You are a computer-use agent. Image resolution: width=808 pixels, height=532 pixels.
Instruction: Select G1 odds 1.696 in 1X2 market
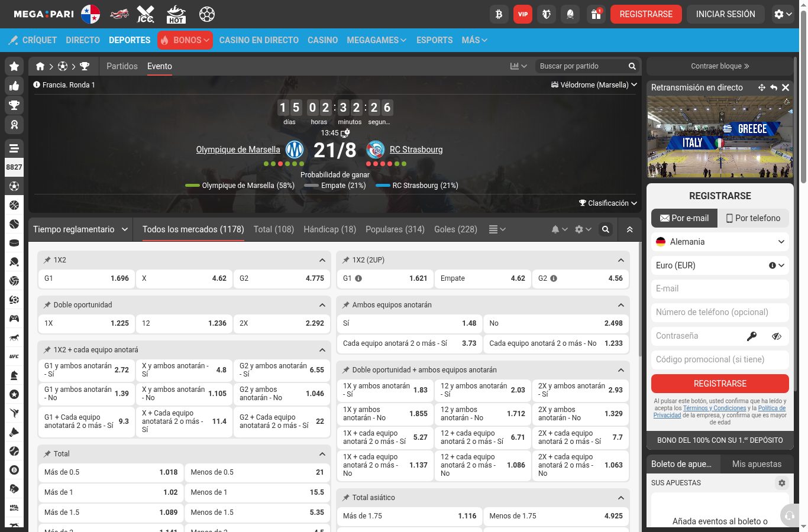click(86, 278)
